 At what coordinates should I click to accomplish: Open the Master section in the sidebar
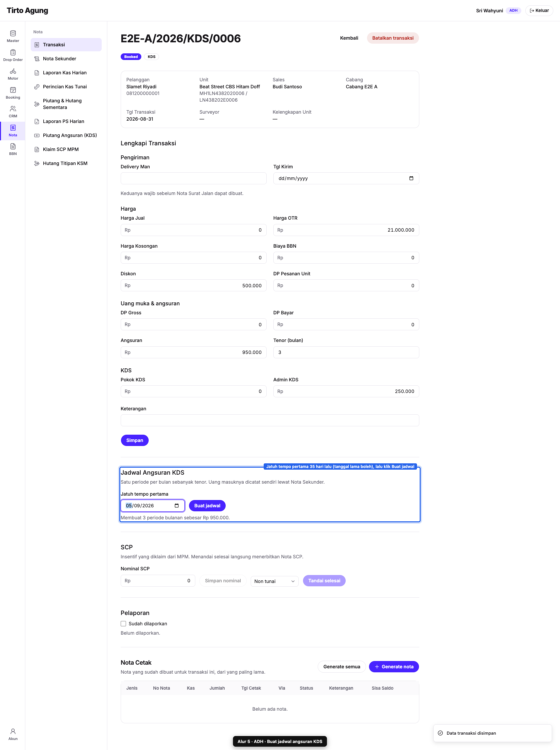(x=13, y=36)
